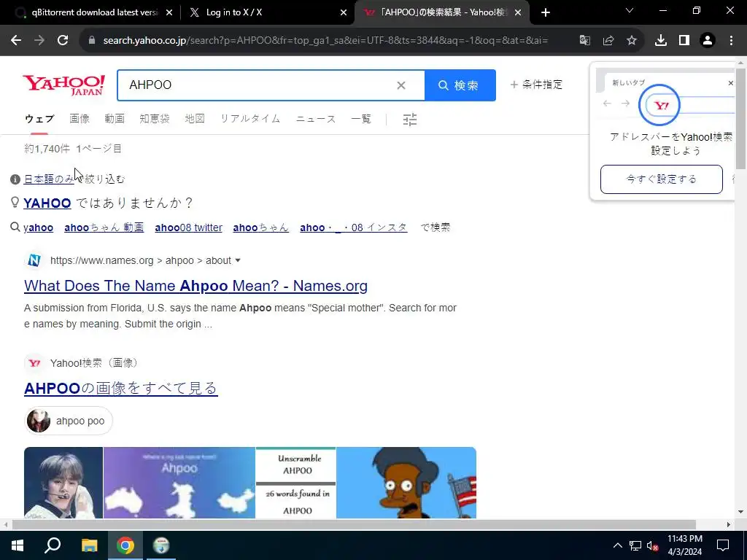Select the ニュース news tab

coord(316,119)
